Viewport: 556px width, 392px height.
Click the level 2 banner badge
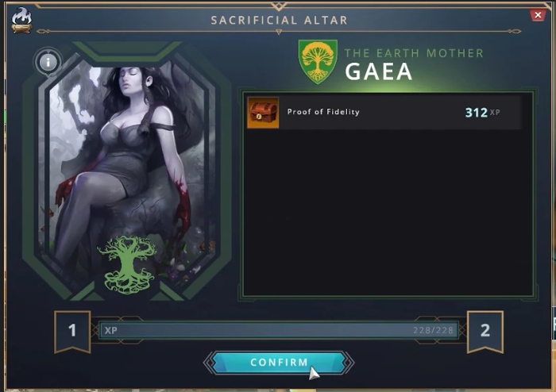tap(485, 332)
